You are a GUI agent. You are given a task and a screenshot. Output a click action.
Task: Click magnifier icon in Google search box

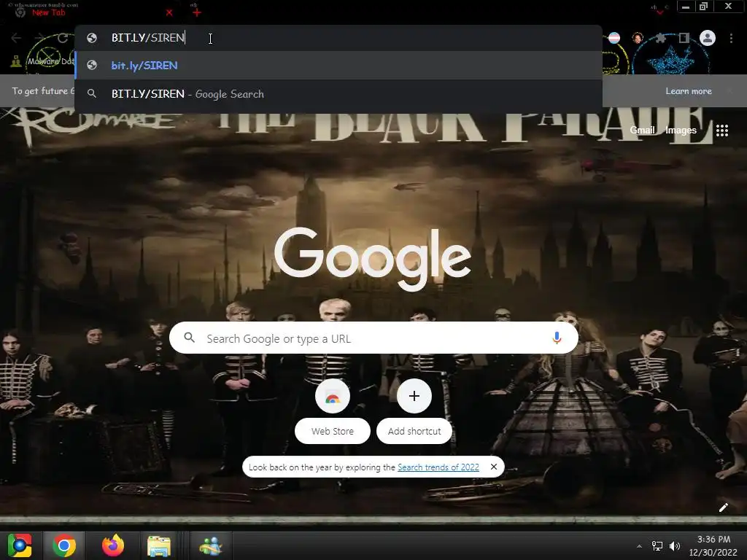tap(189, 338)
